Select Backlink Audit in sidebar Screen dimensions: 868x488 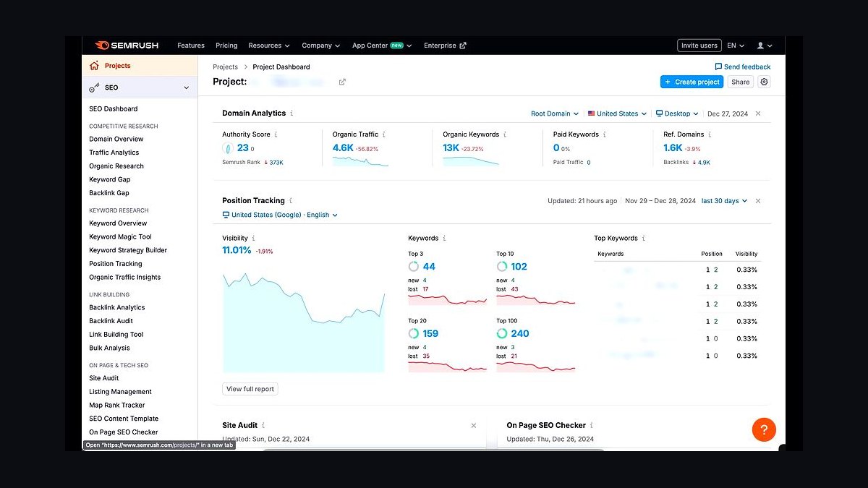point(111,321)
